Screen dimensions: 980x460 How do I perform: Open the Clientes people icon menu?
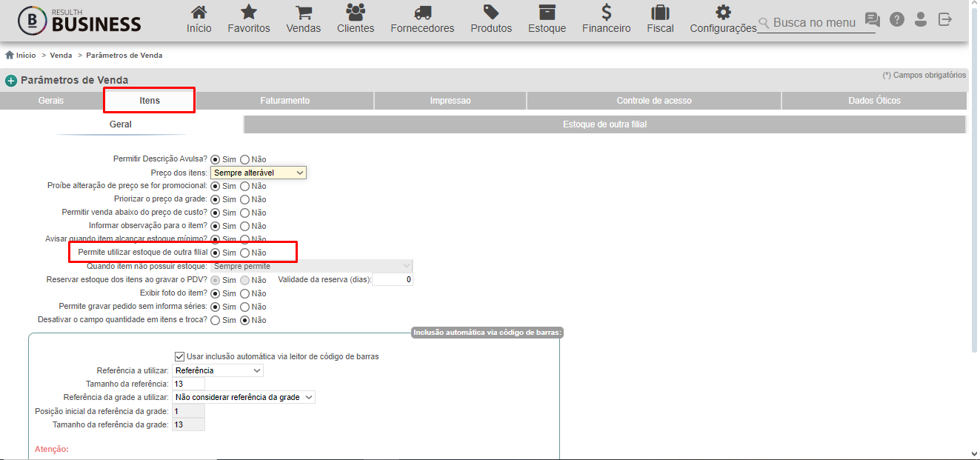[x=356, y=12]
